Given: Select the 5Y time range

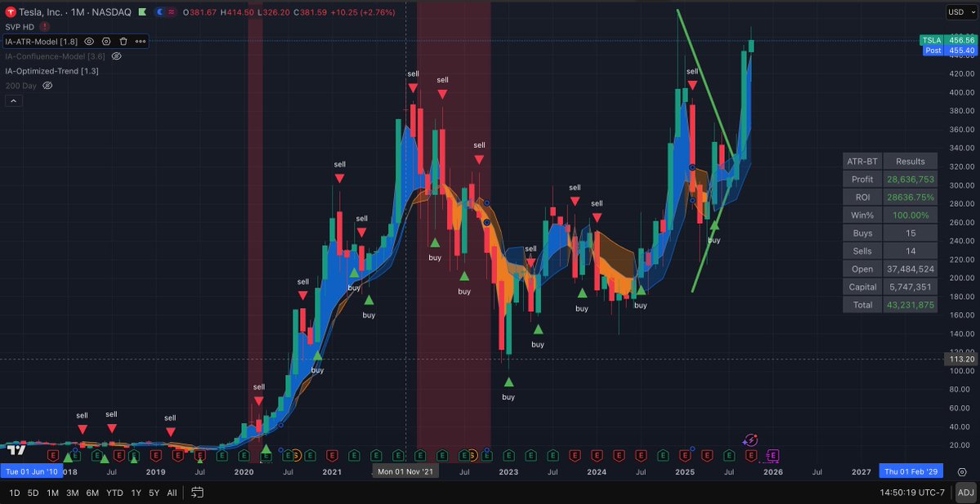Looking at the screenshot, I should click(x=154, y=493).
